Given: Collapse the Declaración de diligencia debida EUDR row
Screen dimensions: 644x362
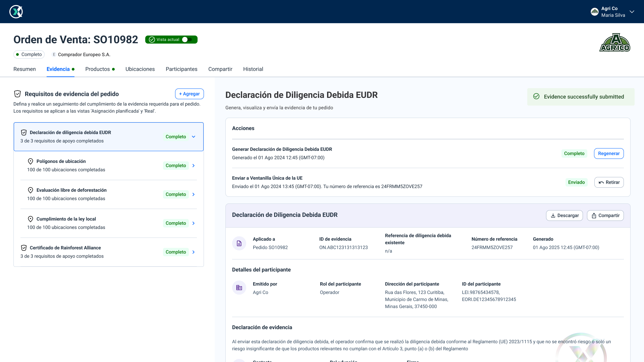Looking at the screenshot, I should (x=194, y=137).
